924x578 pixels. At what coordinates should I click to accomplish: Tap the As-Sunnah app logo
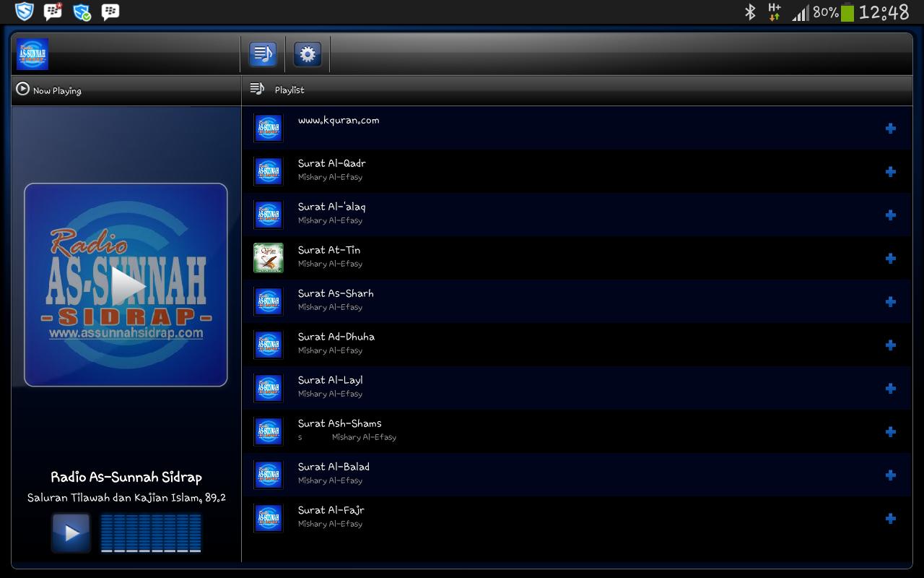coord(32,54)
